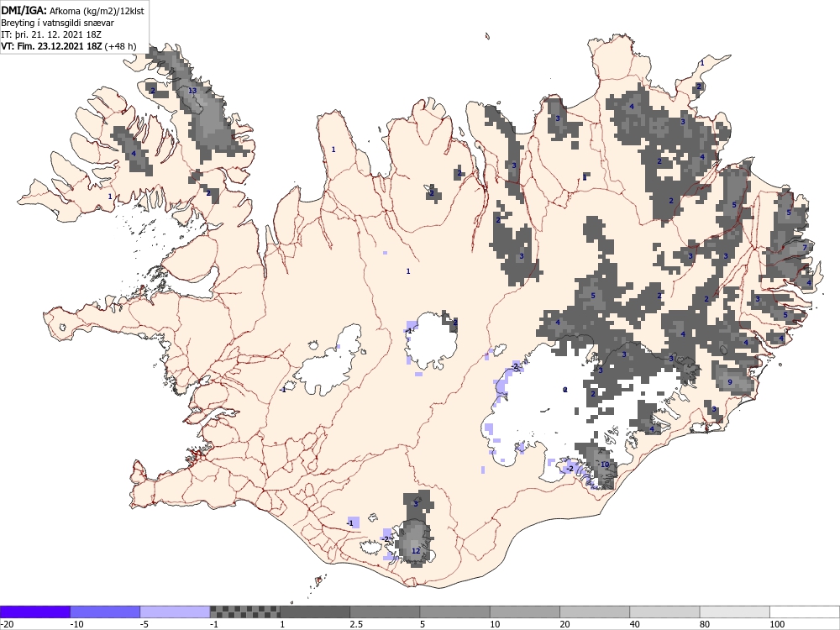Click the '9' value in the southeast

point(730,382)
